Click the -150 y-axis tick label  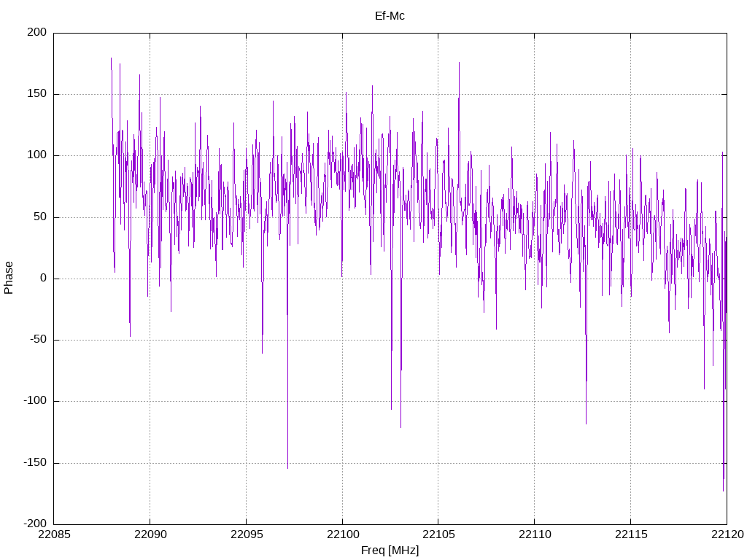coord(35,462)
